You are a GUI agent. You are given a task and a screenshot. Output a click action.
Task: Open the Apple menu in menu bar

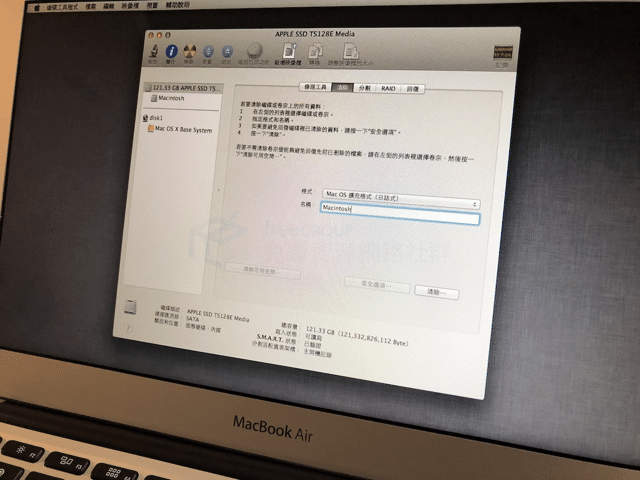37,7
